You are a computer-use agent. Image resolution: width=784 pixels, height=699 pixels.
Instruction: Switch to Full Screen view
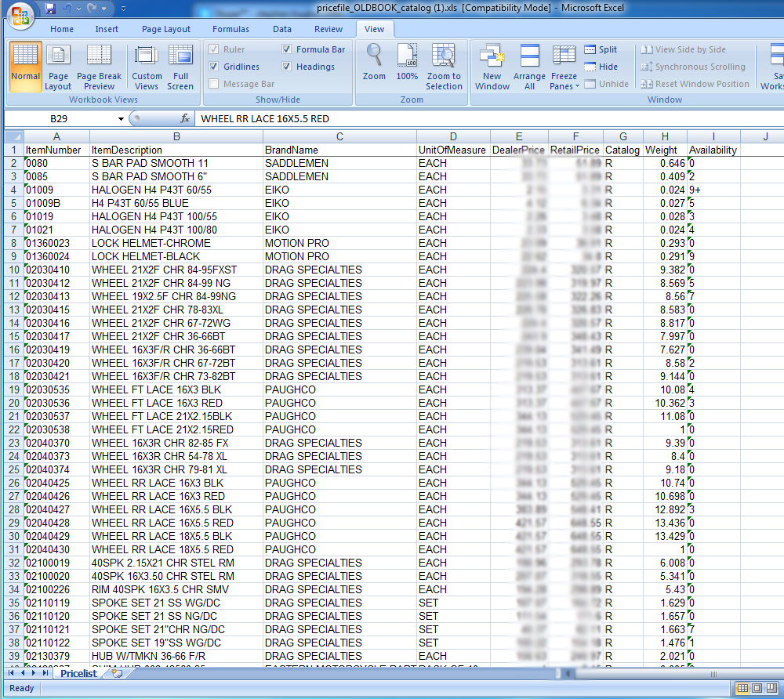click(x=180, y=67)
